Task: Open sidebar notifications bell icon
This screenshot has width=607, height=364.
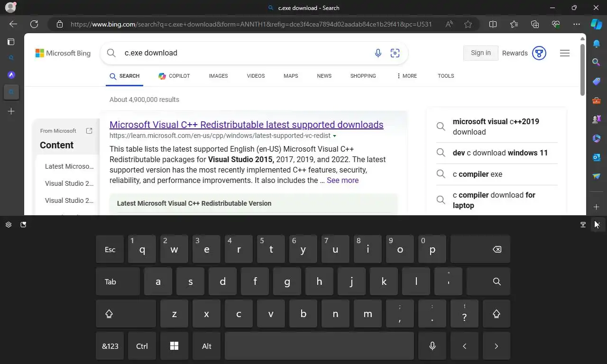Action: (x=597, y=44)
